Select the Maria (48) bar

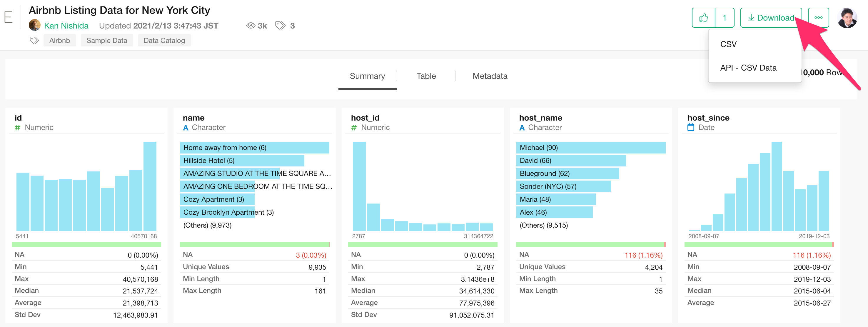(556, 199)
